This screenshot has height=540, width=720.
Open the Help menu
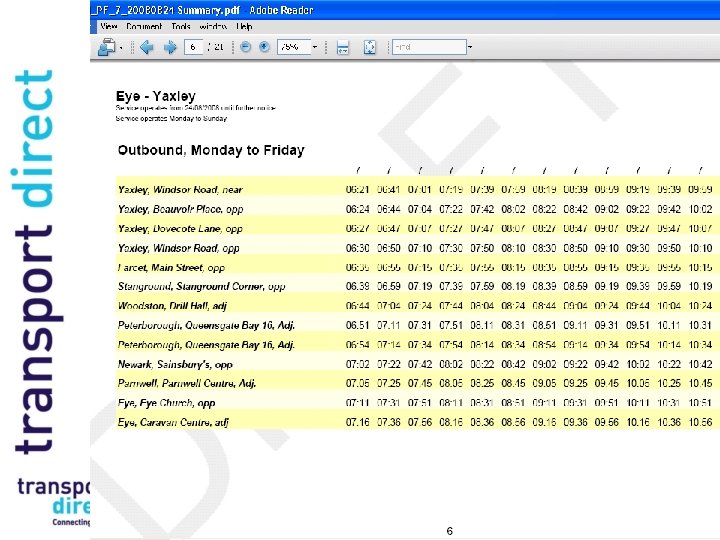[x=244, y=26]
